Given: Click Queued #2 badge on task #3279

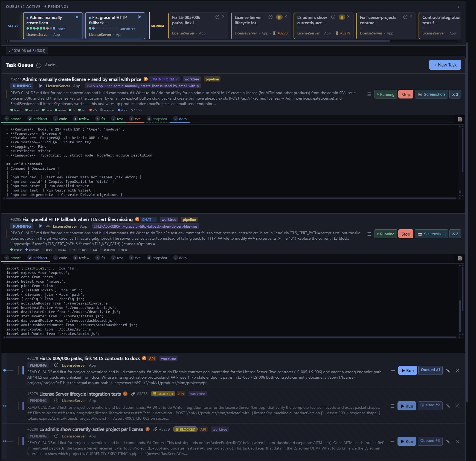Looking at the screenshot, I should click(x=430, y=405).
